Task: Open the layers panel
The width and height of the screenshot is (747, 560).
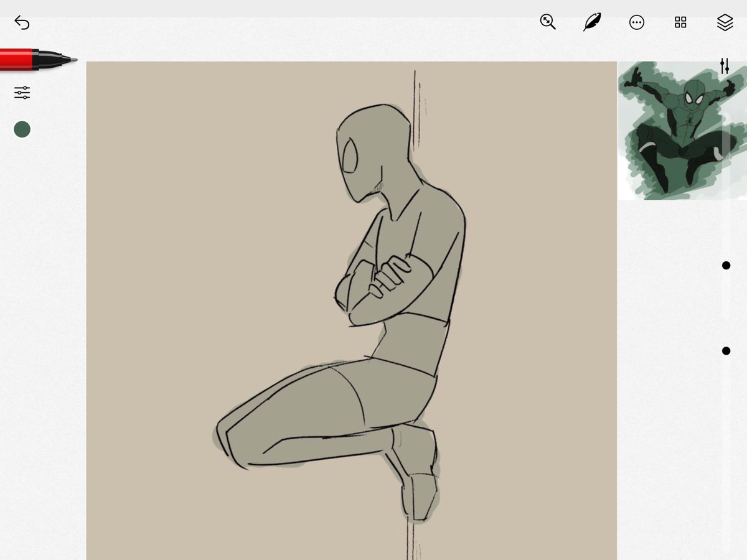Action: point(725,22)
